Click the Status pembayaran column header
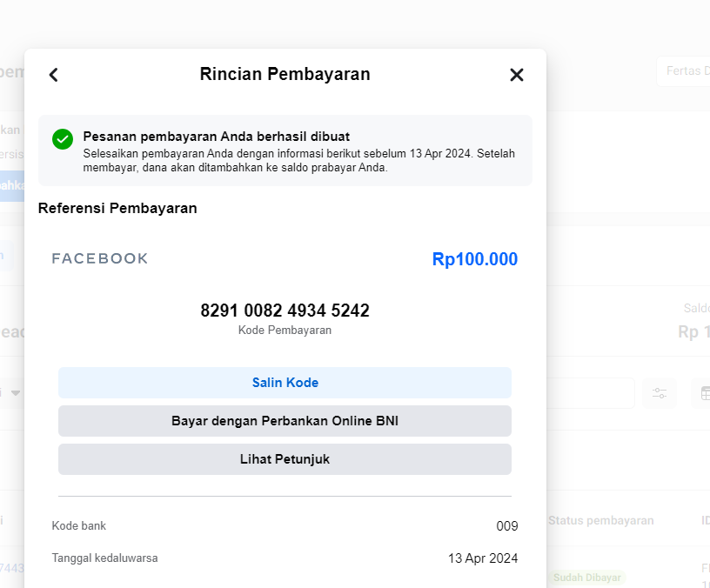This screenshot has width=710, height=588. (x=600, y=520)
